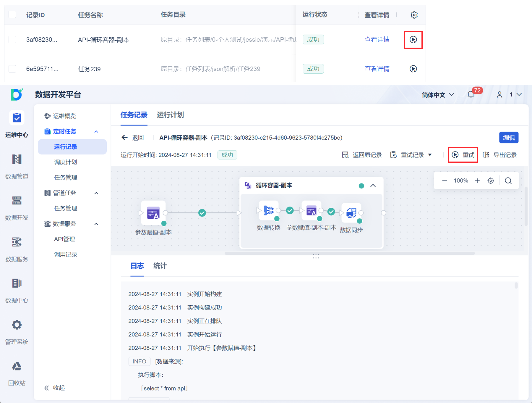Image resolution: width=532 pixels, height=403 pixels.
Task: Open 回收站 recycle bin in left rail
Action: [17, 373]
